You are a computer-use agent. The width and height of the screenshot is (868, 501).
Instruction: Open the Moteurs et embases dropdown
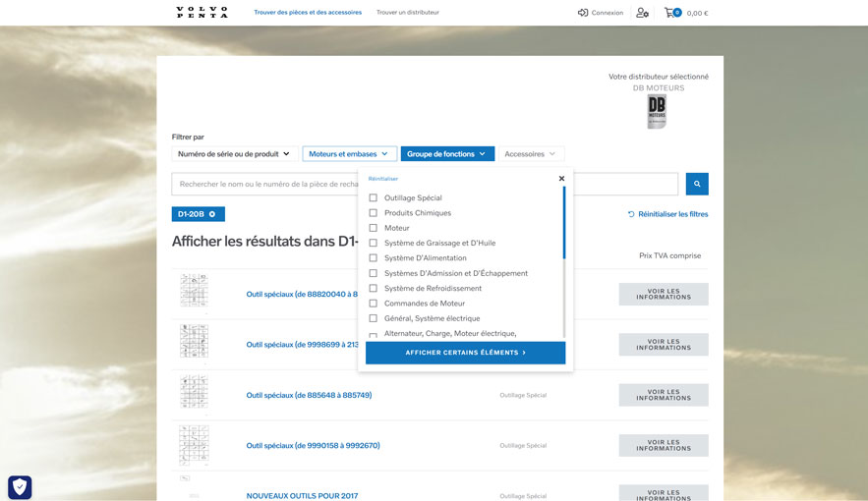coord(349,154)
